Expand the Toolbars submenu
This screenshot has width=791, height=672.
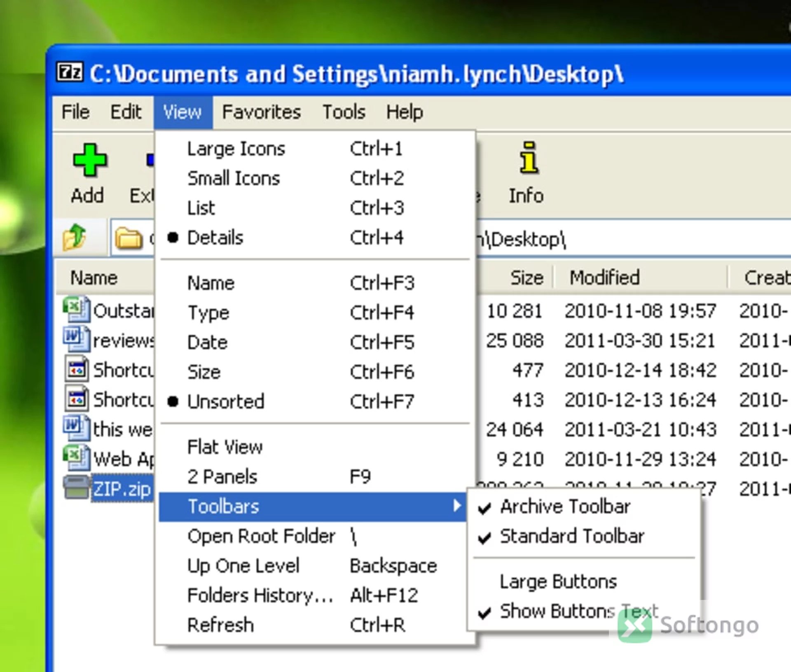(313, 506)
